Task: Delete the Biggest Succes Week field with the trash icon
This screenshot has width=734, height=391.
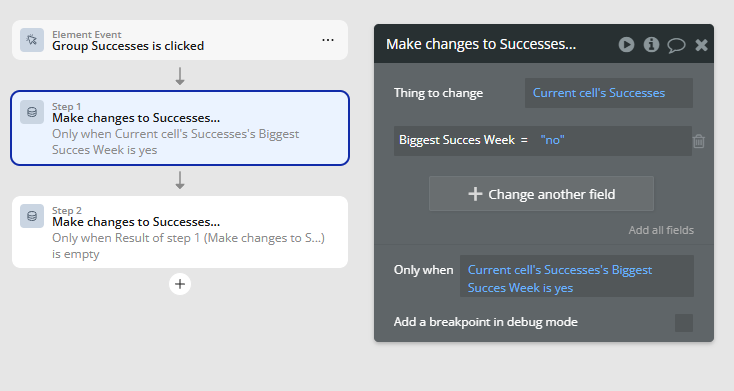Action: pos(698,140)
